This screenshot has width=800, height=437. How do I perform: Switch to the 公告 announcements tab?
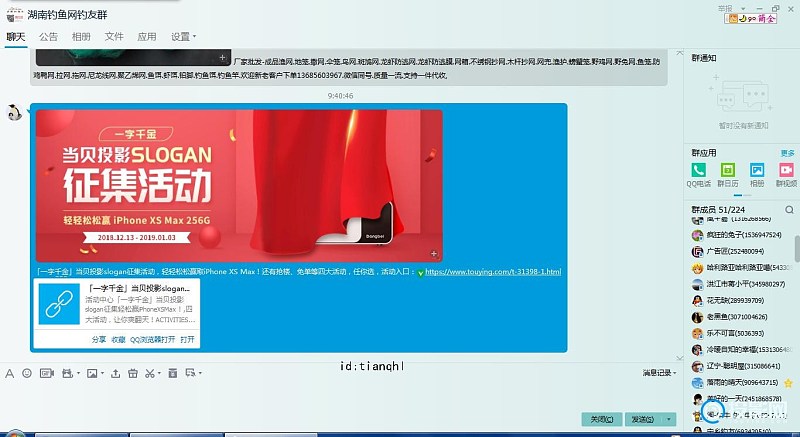pos(48,37)
